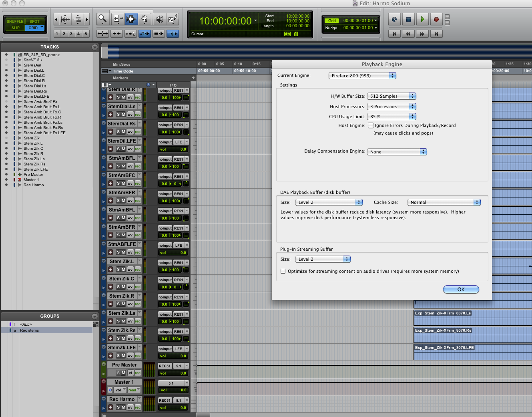Screen dimensions: 532x417
Task: Open the Current Engine Fireface 800 dropdown
Action: pos(362,76)
